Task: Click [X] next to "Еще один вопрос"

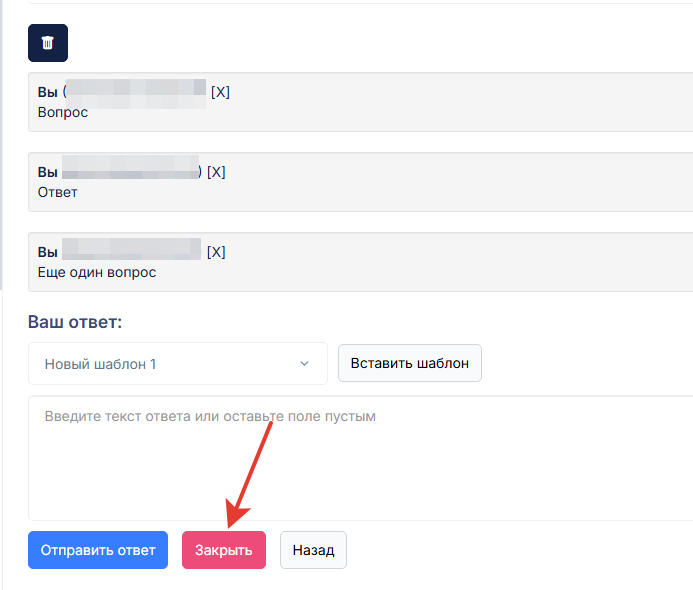Action: [216, 252]
